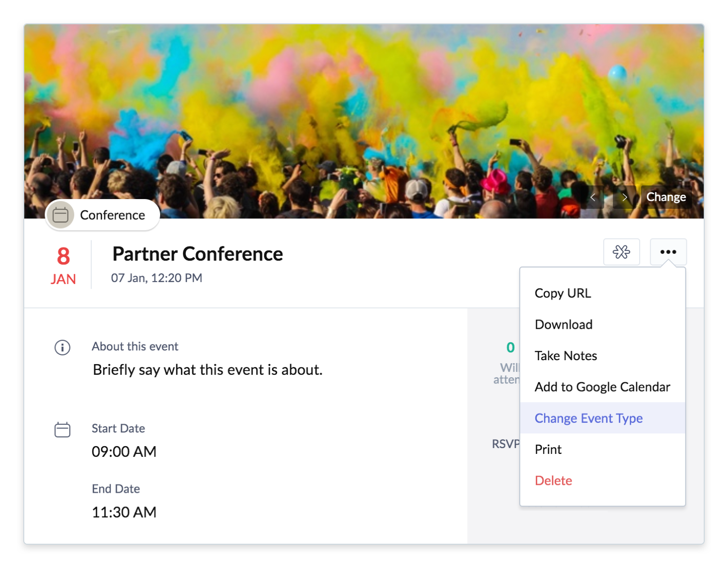This screenshot has height=568, width=728.
Task: Show next cover image with right arrow
Action: pos(625,197)
